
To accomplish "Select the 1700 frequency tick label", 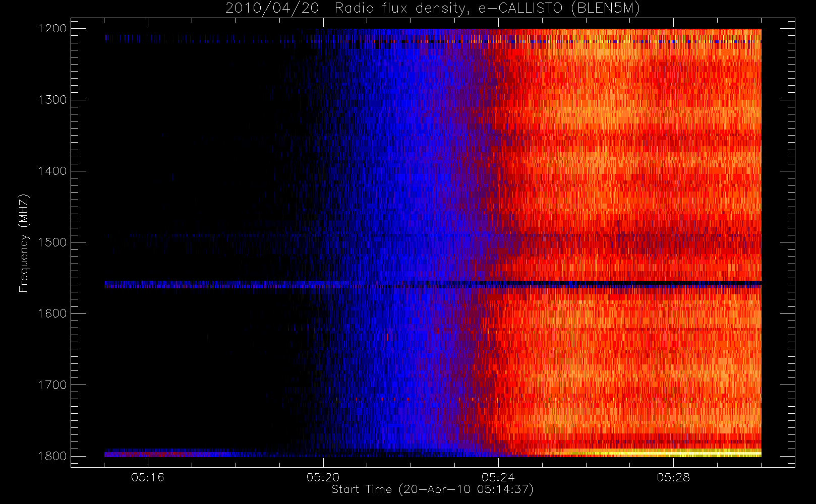I will pyautogui.click(x=52, y=385).
